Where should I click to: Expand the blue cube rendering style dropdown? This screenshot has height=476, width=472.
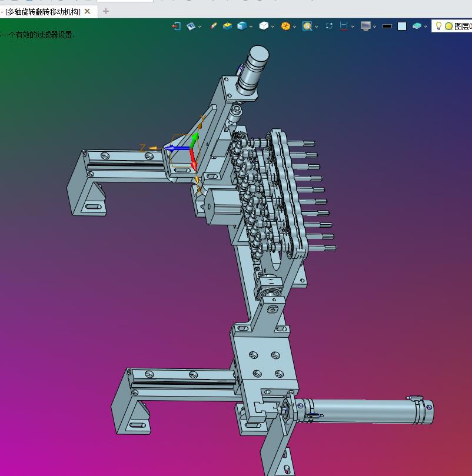coord(251,26)
